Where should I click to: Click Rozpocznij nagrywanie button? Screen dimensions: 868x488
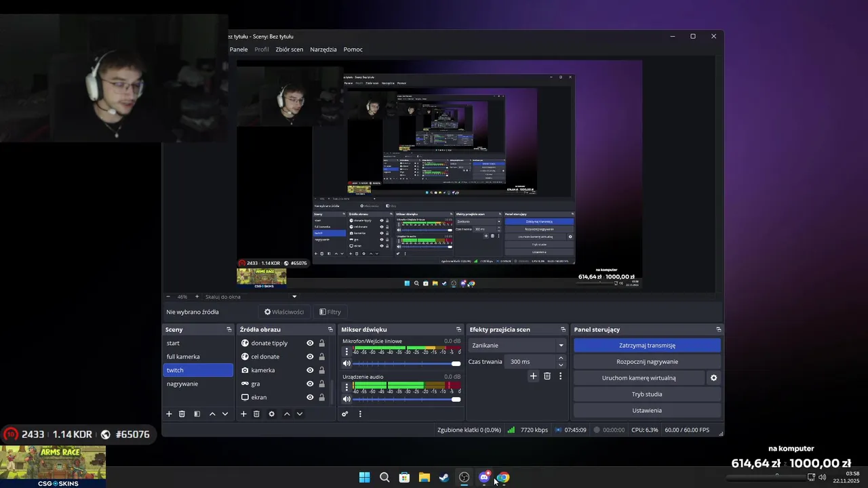pyautogui.click(x=647, y=361)
